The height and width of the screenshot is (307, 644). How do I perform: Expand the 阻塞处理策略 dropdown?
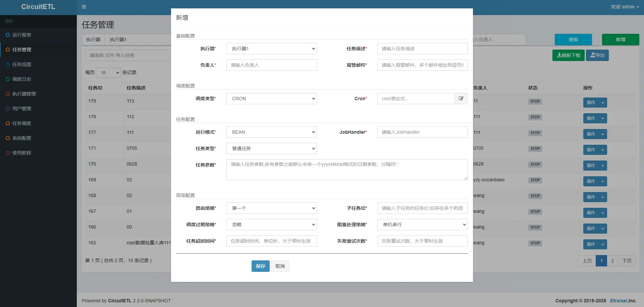pyautogui.click(x=422, y=225)
